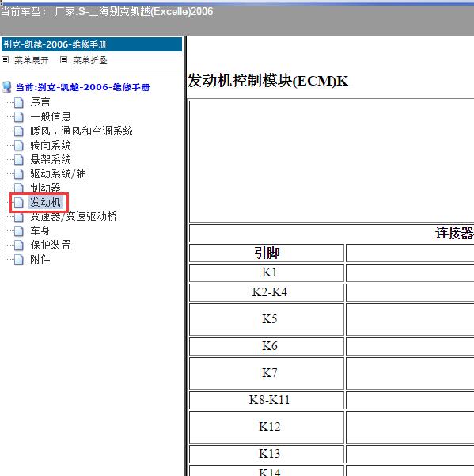Select the highlighted 发动机 entry
Viewport: 474px width, 476px height.
pyautogui.click(x=45, y=202)
